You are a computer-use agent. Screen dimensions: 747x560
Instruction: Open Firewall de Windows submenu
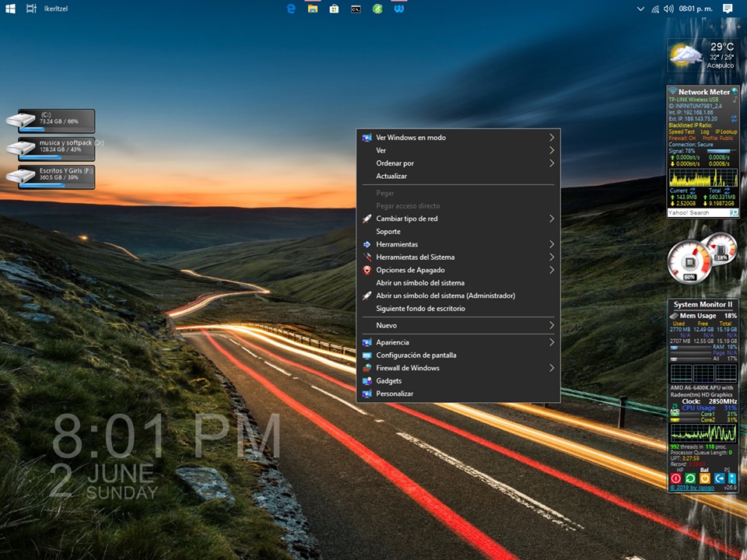[x=458, y=368]
